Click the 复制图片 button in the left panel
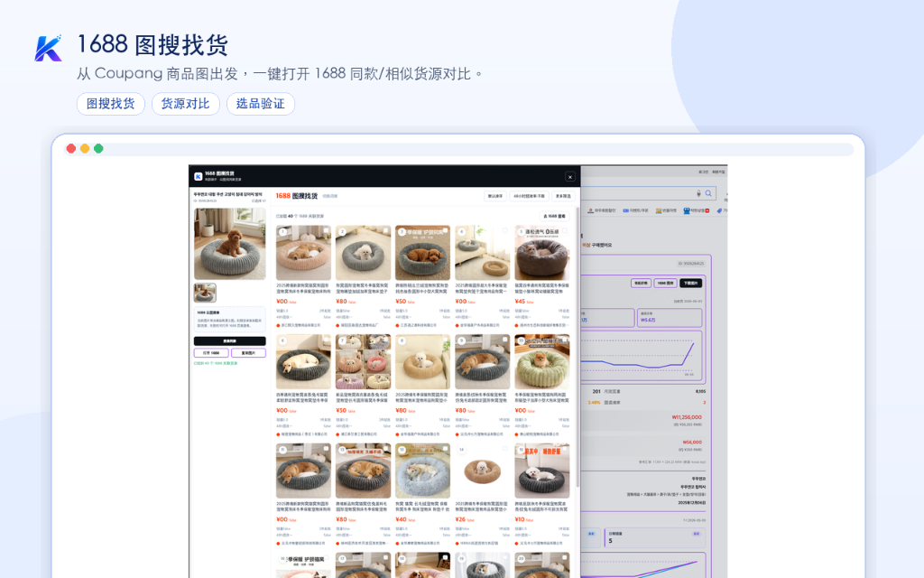The image size is (924, 578). click(248, 353)
